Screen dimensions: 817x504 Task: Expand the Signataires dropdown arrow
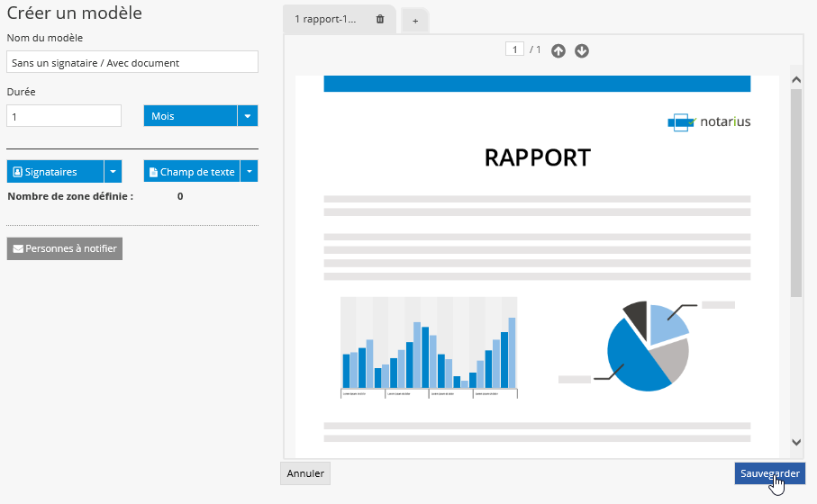pos(113,172)
